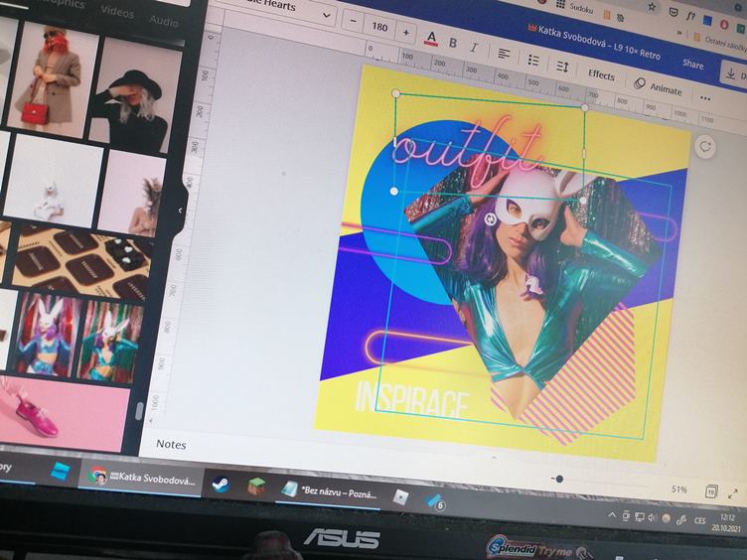Open the page grid view icon
The image size is (747, 560).
coord(711,490)
